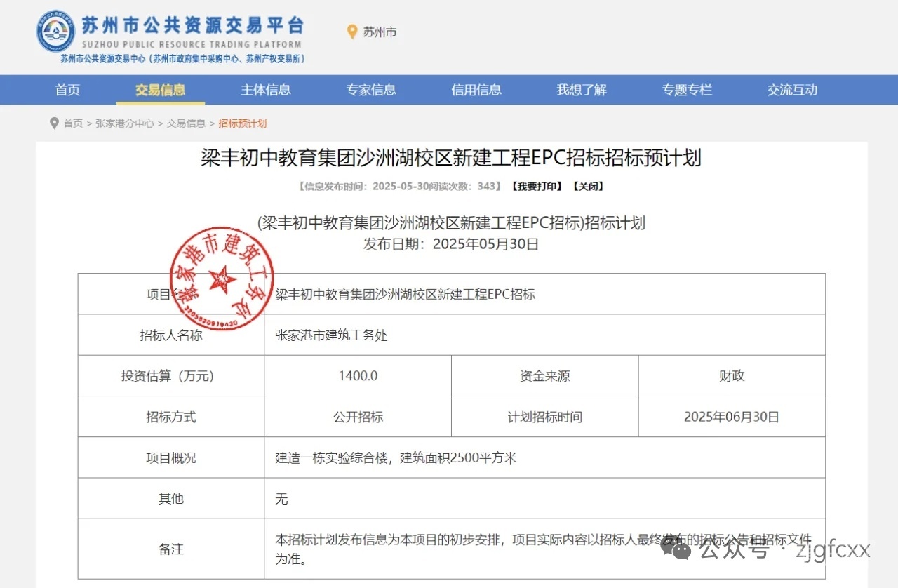Click the orange location pin icon
Screen dimensions: 898x588
point(352,32)
